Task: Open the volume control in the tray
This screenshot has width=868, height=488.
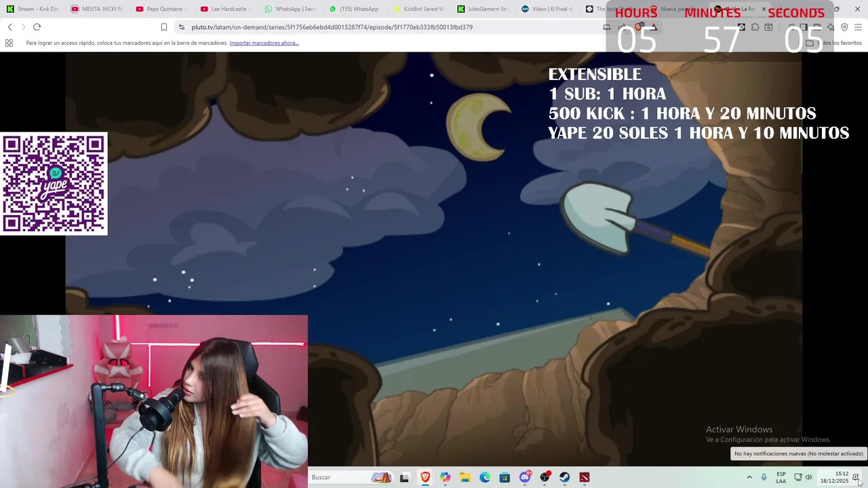Action: tap(808, 477)
